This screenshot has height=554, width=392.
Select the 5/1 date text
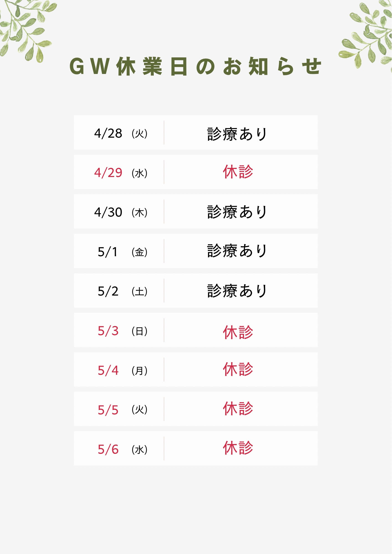click(108, 252)
